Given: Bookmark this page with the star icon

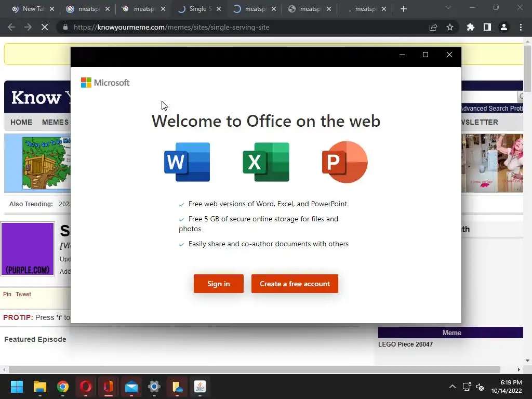Looking at the screenshot, I should [x=450, y=27].
